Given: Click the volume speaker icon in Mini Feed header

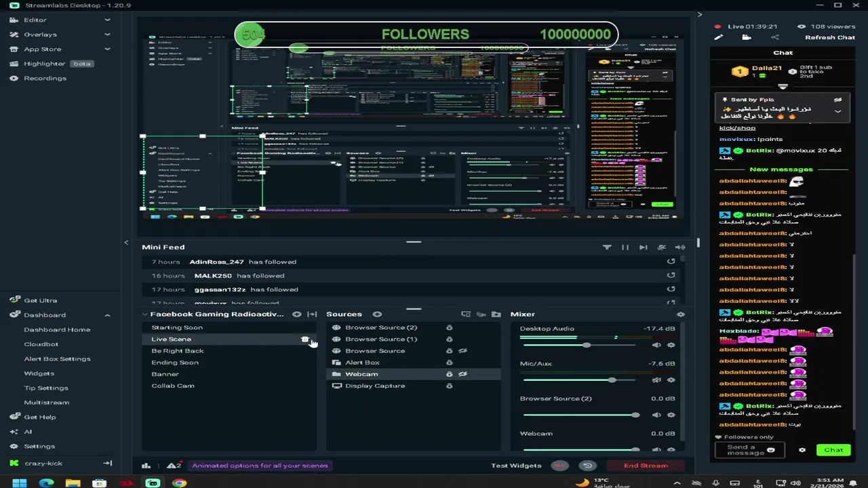Looking at the screenshot, I should (x=680, y=247).
